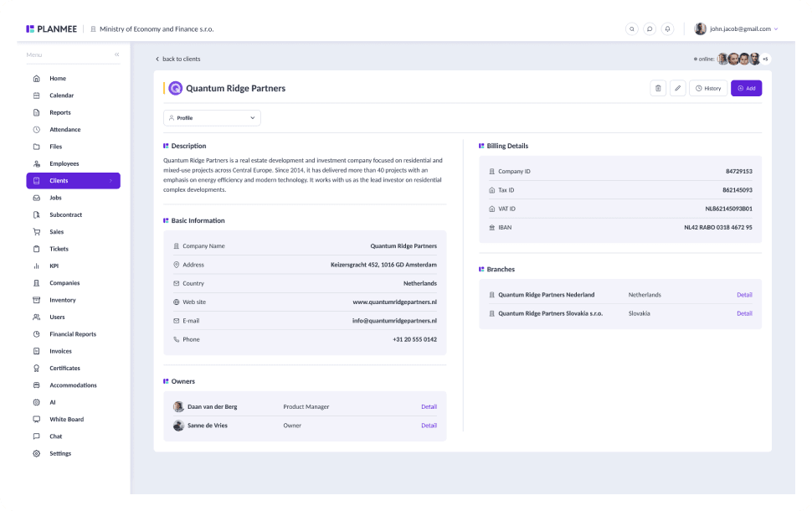Click the purple Add button
The height and width of the screenshot is (511, 812).
point(746,88)
